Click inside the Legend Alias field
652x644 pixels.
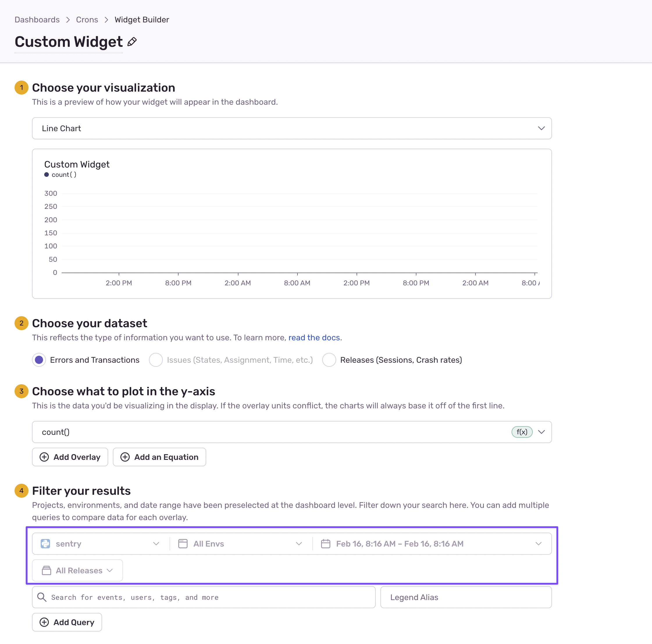pos(466,597)
